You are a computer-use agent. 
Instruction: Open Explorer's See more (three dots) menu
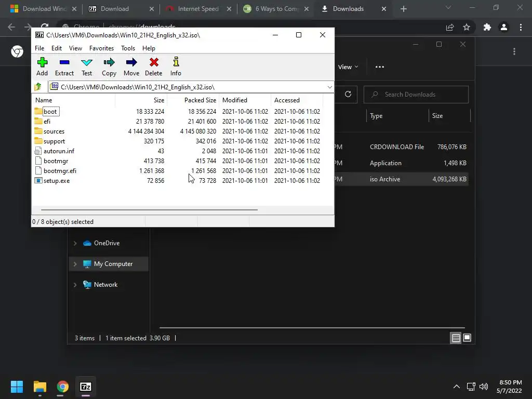380,67
